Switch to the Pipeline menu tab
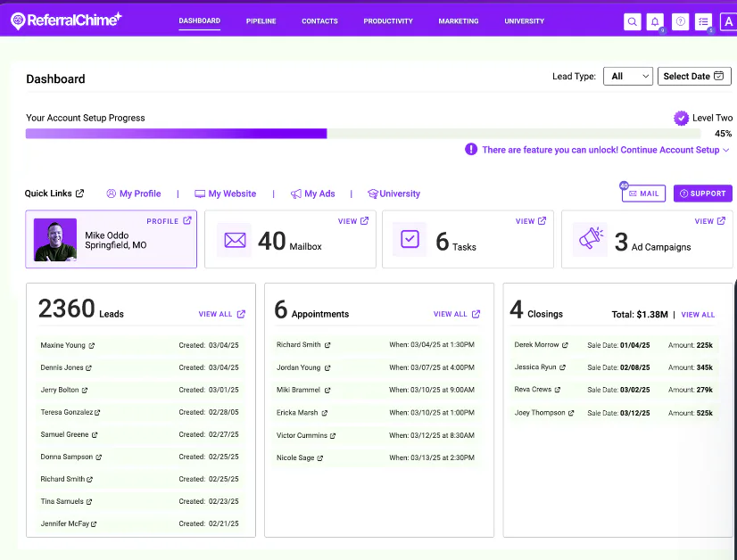Image resolution: width=737 pixels, height=560 pixels. [261, 21]
